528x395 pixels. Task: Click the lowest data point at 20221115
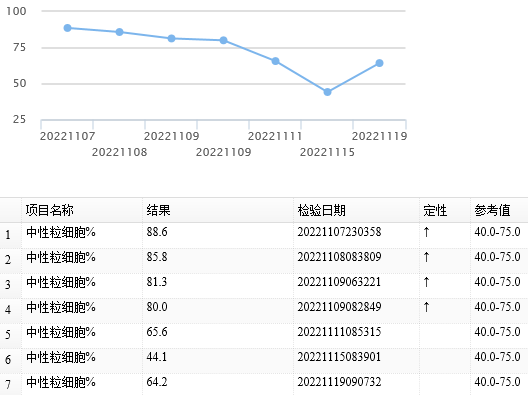pos(327,92)
